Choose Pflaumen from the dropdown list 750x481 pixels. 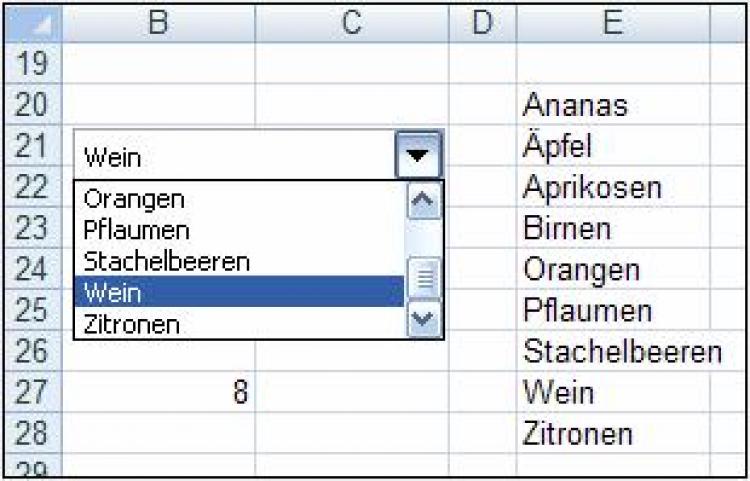point(137,230)
